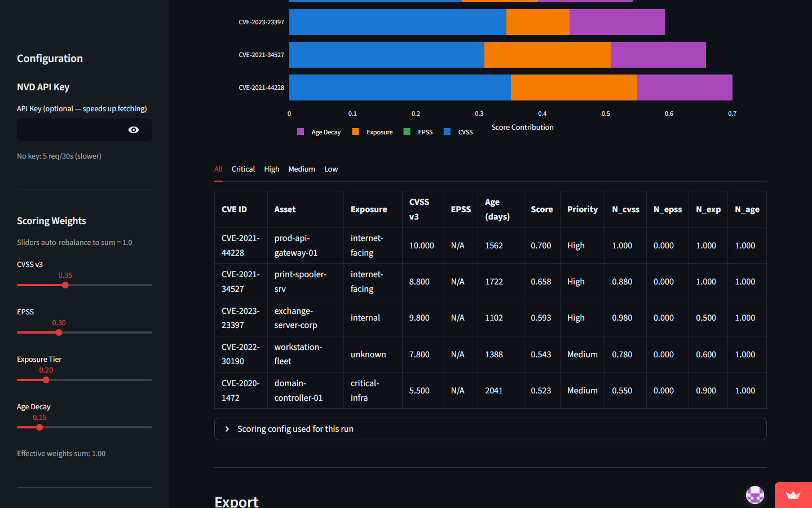This screenshot has height=508, width=812.
Task: Click the red Streamlit crown badge
Action: pos(793,495)
